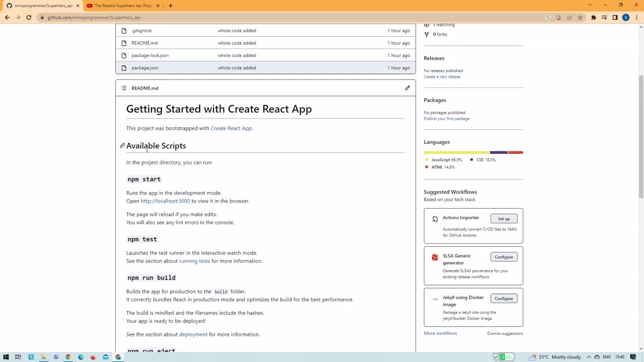
Task: Set up the Actions Importer workflow
Action: pos(504,219)
